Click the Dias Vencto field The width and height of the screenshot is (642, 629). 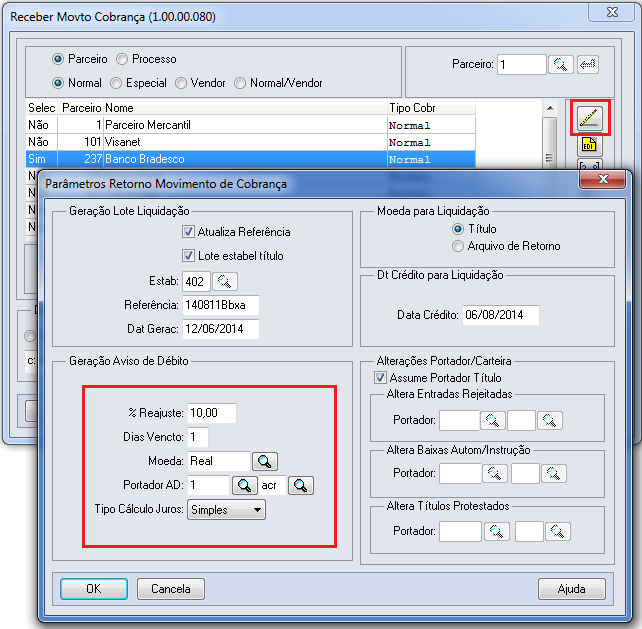(x=198, y=437)
